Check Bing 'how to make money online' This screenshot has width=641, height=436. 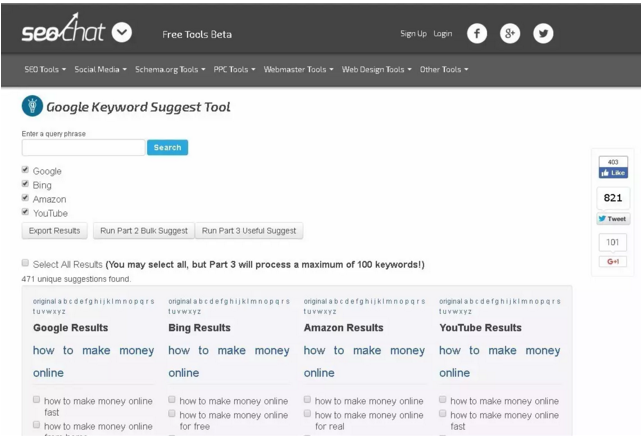click(172, 399)
